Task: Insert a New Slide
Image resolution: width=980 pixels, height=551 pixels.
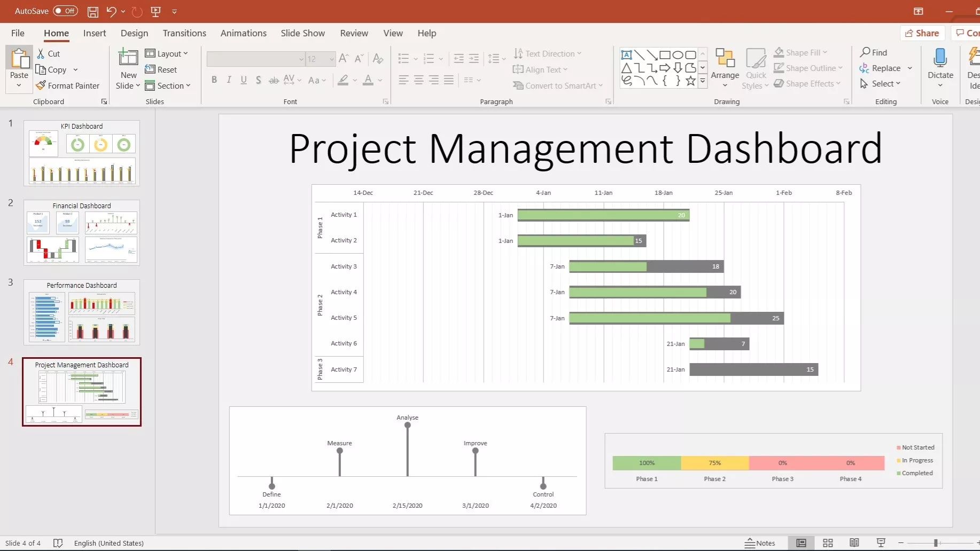Action: pos(128,62)
